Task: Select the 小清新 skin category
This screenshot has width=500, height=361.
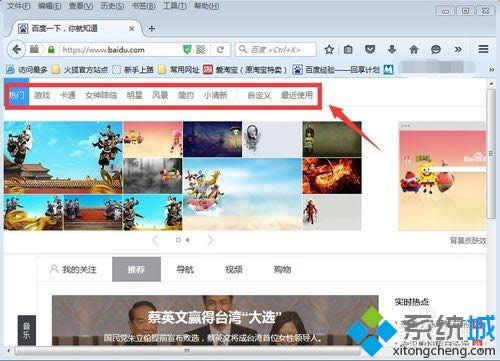Action: (215, 95)
